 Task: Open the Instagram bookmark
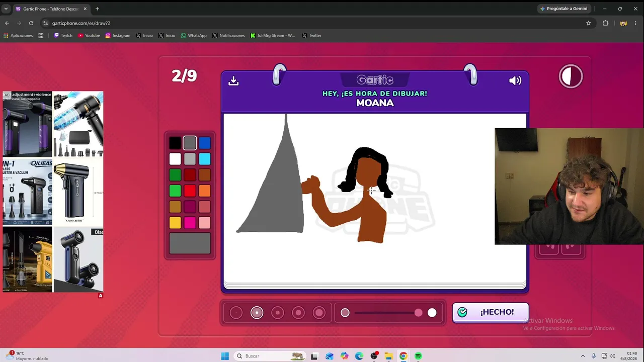coord(118,36)
